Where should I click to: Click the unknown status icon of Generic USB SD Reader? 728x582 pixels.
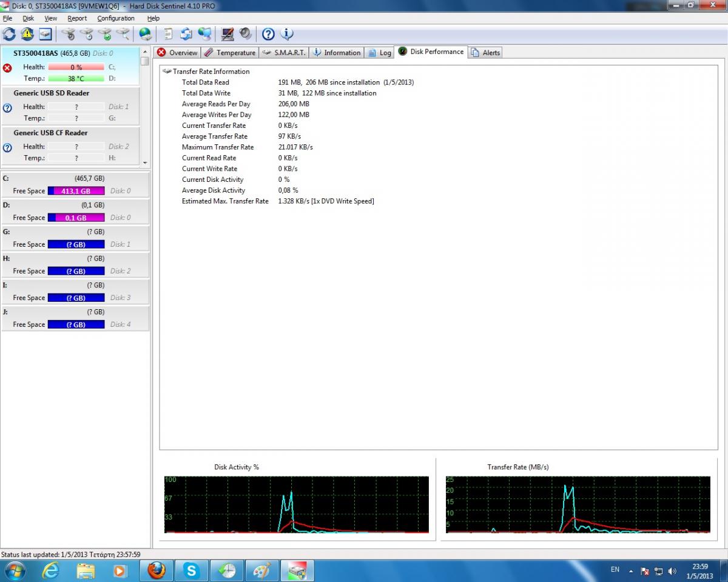click(x=7, y=108)
